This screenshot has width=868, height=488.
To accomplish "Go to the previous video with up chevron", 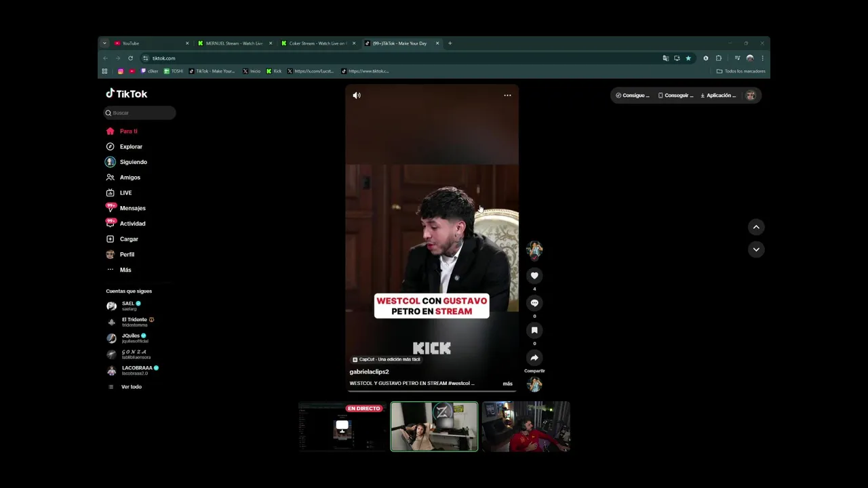I will click(x=756, y=227).
